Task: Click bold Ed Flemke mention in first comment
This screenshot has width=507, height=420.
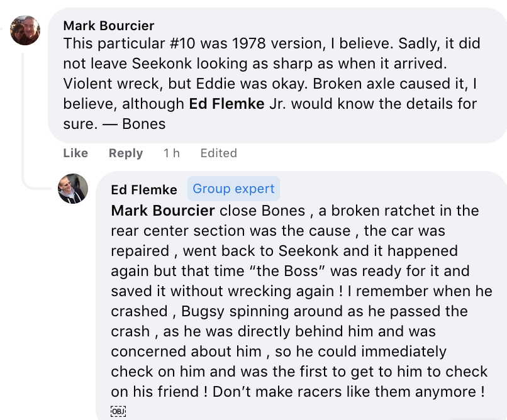Action: [226, 104]
